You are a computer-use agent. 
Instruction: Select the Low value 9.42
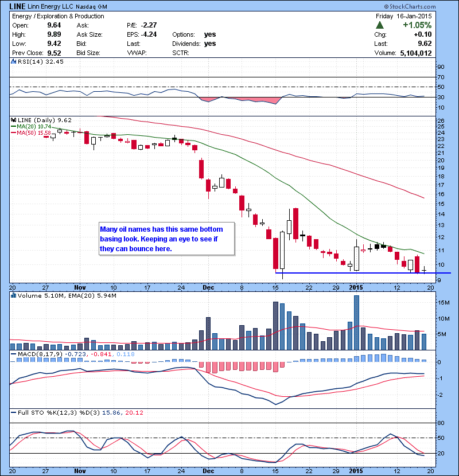[x=54, y=44]
